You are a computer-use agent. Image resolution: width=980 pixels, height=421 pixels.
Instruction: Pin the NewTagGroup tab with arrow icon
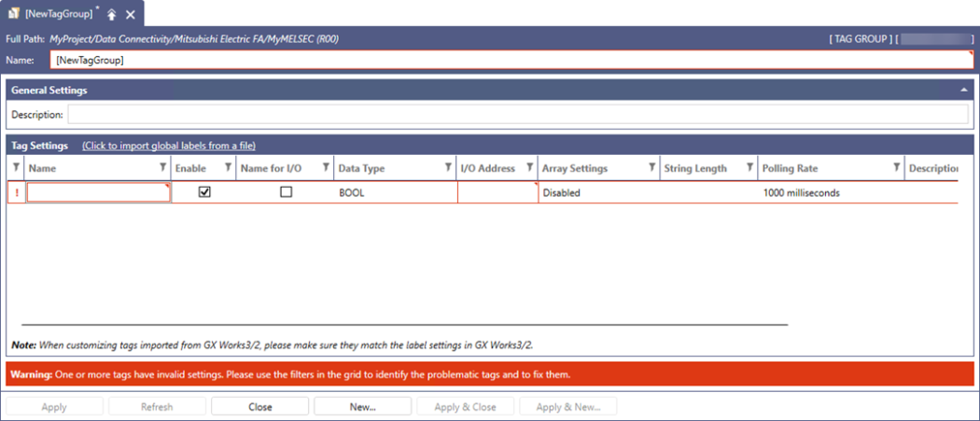click(x=111, y=14)
